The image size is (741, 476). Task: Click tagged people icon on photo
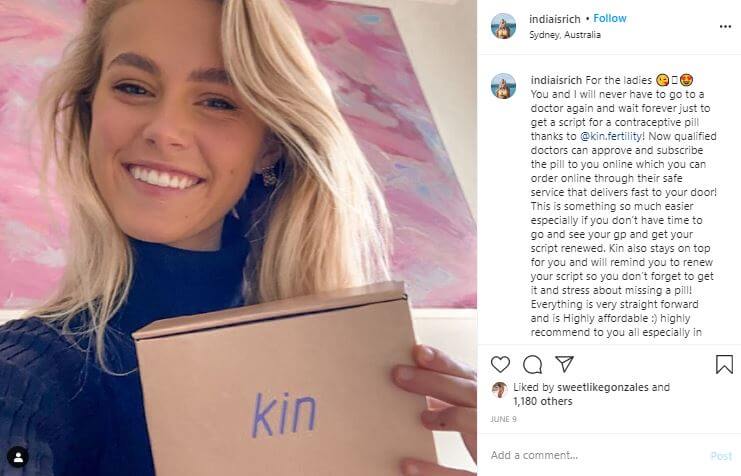point(18,457)
